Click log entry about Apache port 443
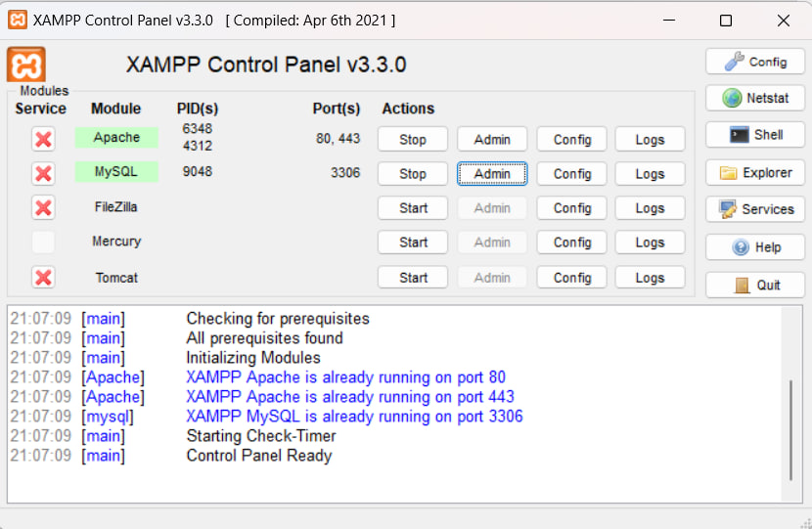This screenshot has height=529, width=812. coord(350,397)
